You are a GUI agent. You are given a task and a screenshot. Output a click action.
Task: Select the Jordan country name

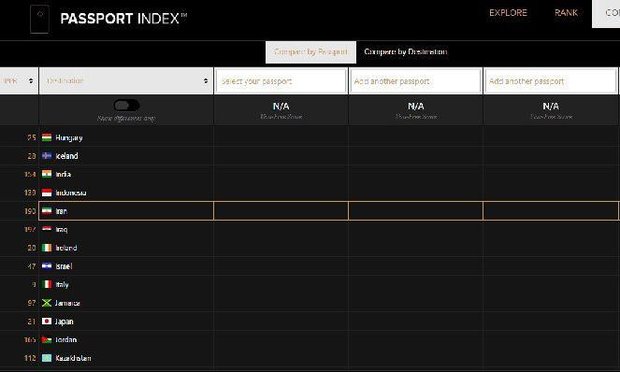[x=66, y=340]
